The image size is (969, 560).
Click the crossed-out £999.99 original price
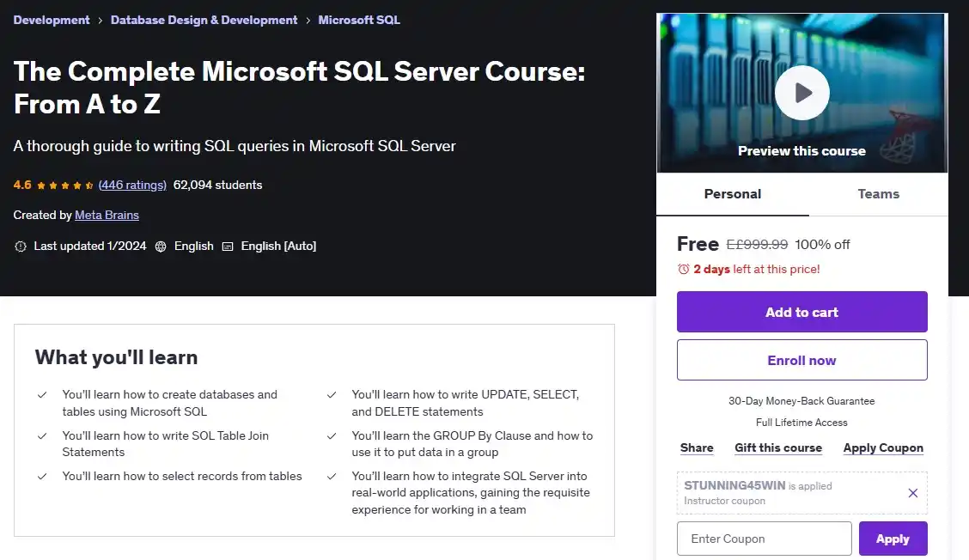757,244
